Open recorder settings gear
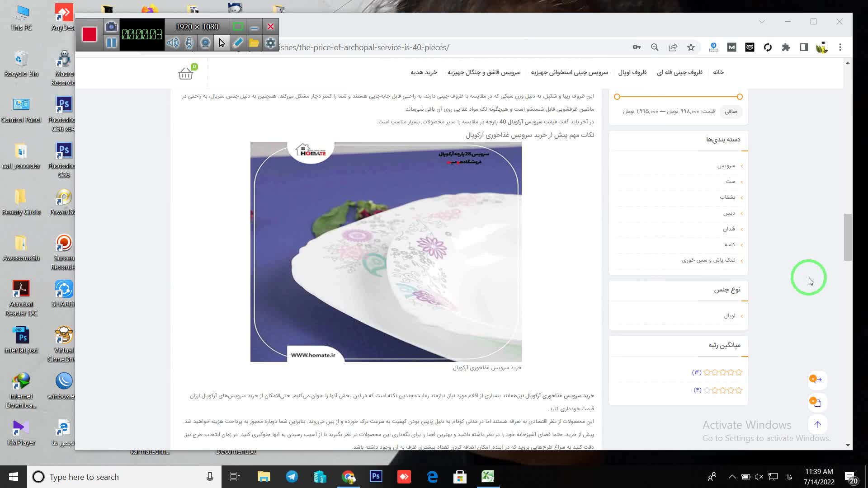This screenshot has height=488, width=868. (x=270, y=43)
